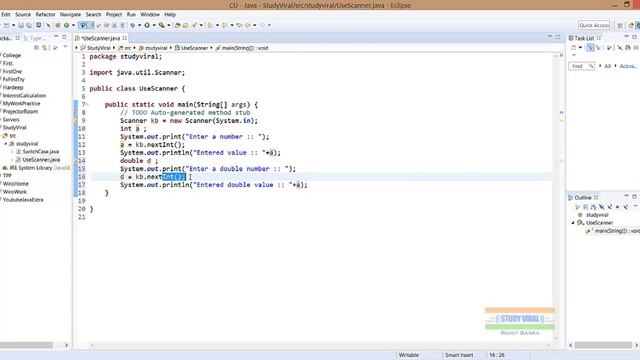640x360 pixels.
Task: Launch Debug using the bug icon beside Run
Action: point(133,25)
